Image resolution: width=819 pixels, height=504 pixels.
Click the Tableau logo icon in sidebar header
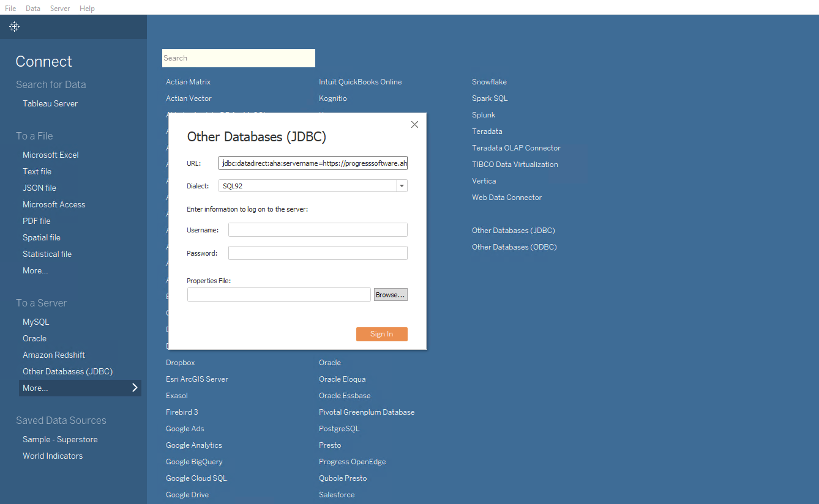(x=15, y=27)
